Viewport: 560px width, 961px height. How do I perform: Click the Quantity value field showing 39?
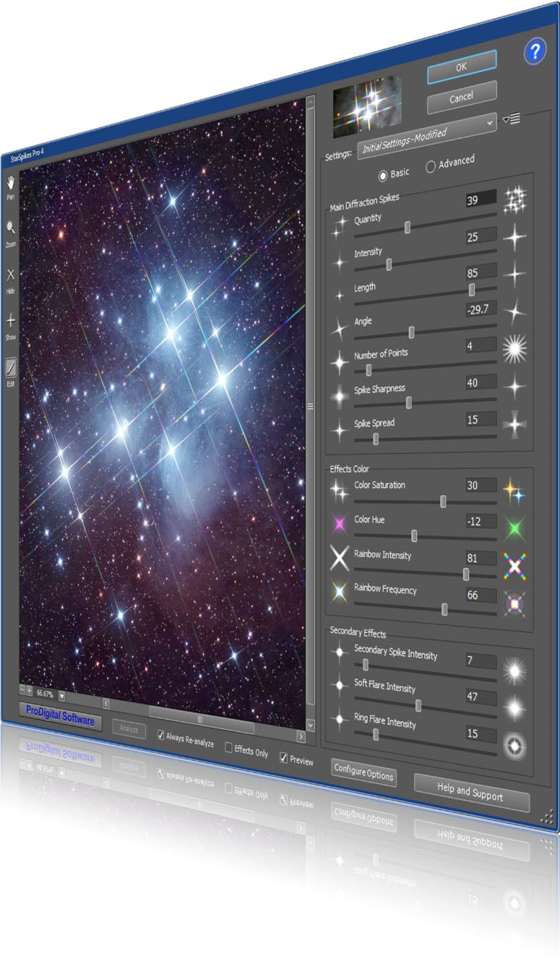coord(480,199)
